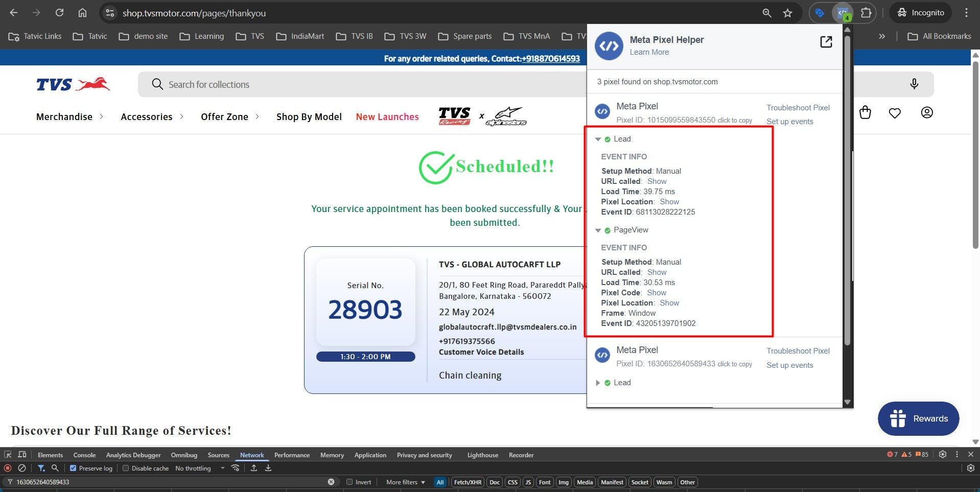Image resolution: width=980 pixels, height=492 pixels.
Task: Clear the network filter text
Action: coord(331,482)
